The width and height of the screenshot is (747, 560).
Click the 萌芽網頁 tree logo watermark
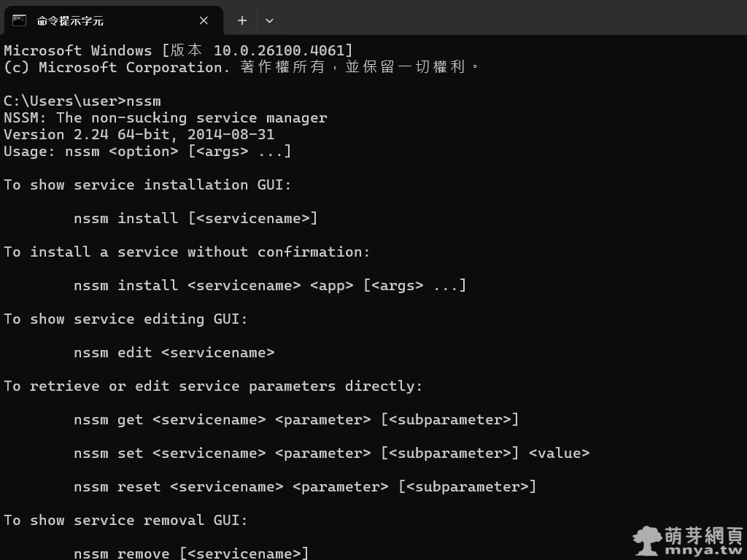pyautogui.click(x=648, y=541)
